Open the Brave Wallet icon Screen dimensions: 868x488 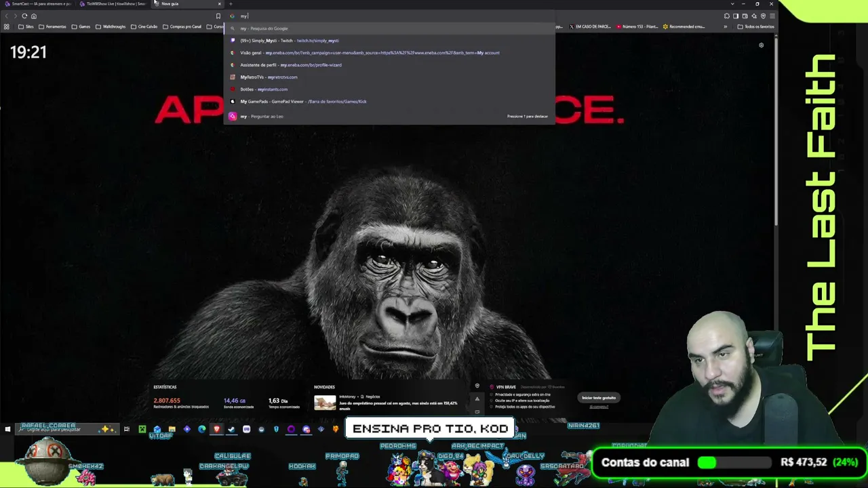coord(745,16)
